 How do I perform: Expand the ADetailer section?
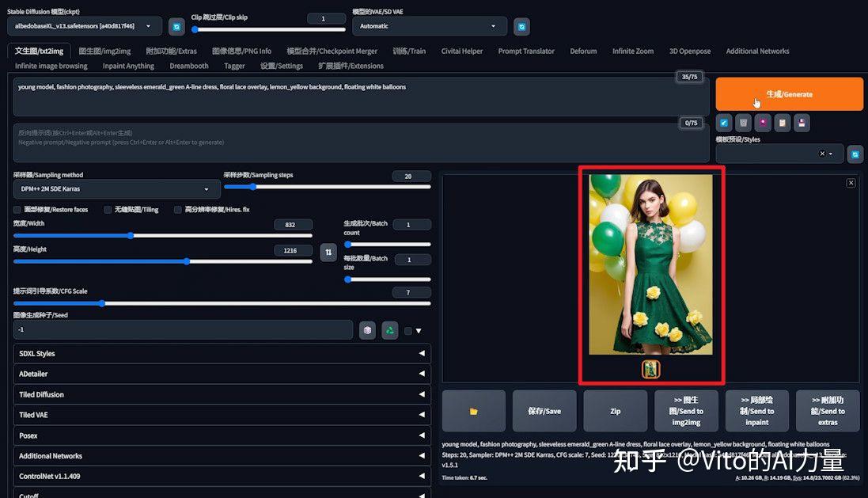pyautogui.click(x=222, y=374)
